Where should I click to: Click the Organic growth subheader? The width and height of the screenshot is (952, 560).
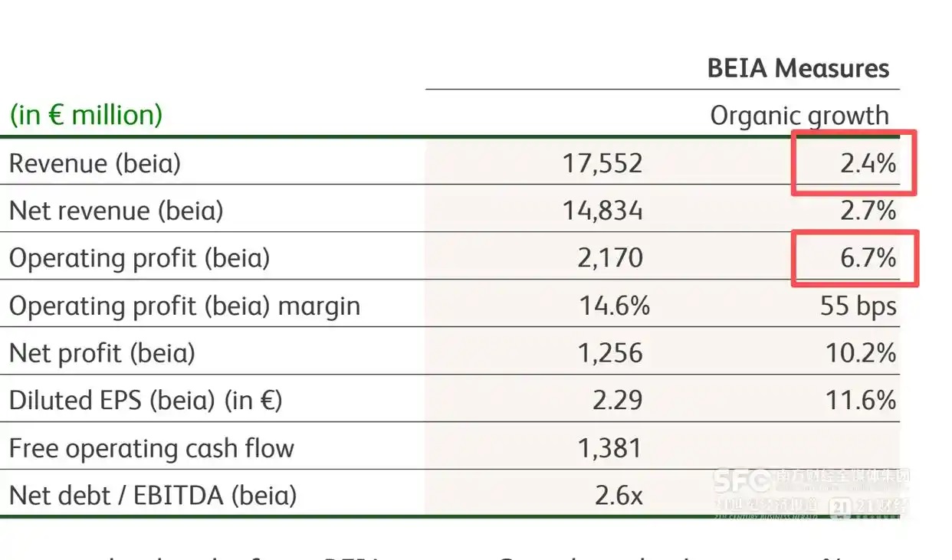point(799,116)
